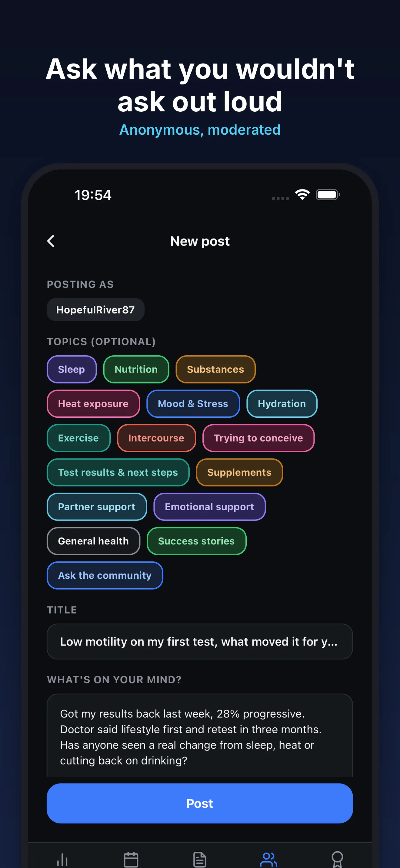This screenshot has width=400, height=868.
Task: Toggle the Sleep topic chip
Action: (72, 369)
